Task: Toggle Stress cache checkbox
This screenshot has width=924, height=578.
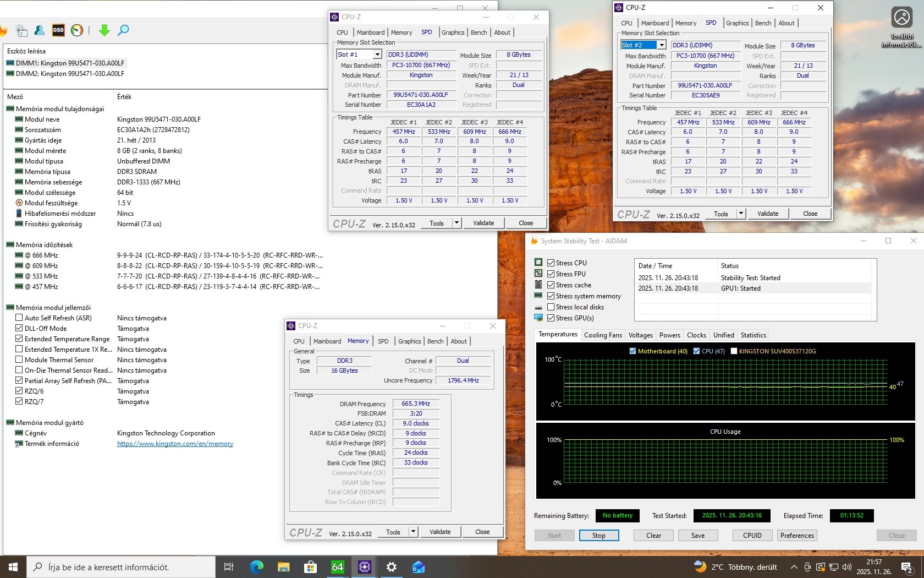Action: pyautogui.click(x=551, y=285)
